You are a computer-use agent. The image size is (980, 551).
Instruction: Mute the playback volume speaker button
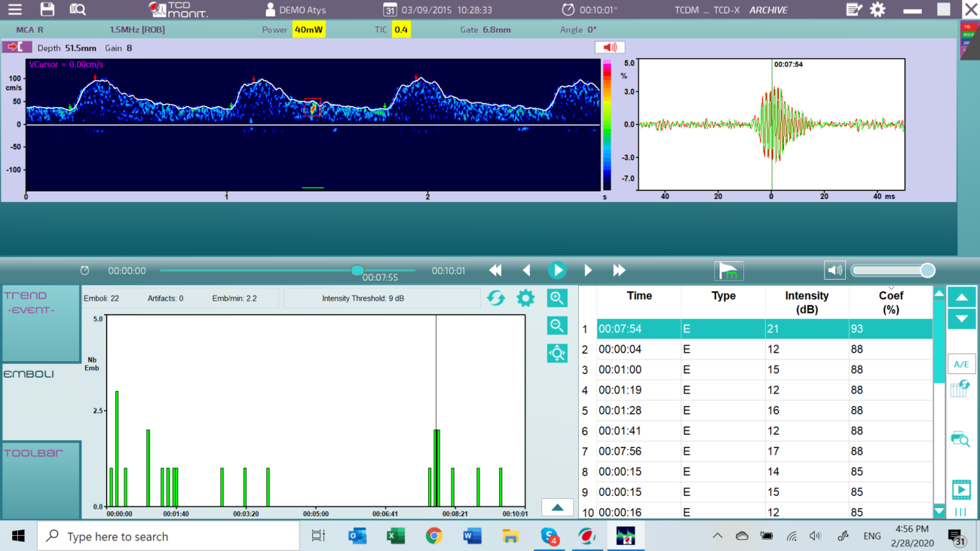click(834, 270)
